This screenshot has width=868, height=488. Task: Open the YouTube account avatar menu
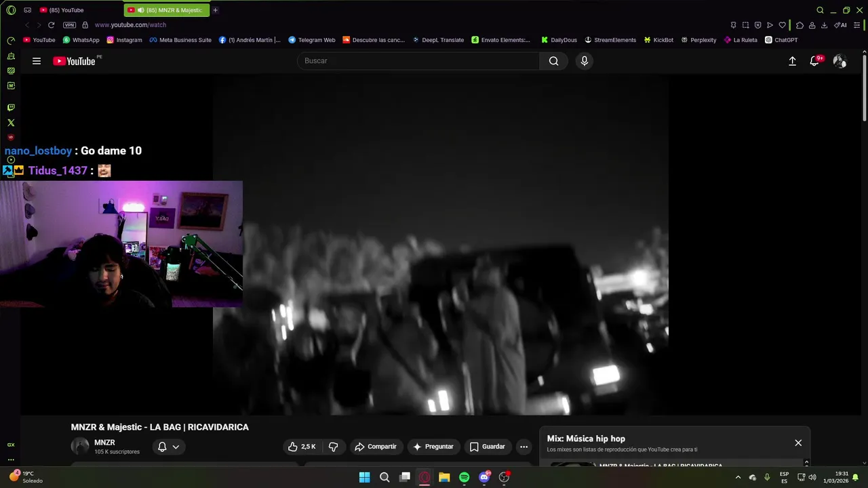(x=840, y=61)
